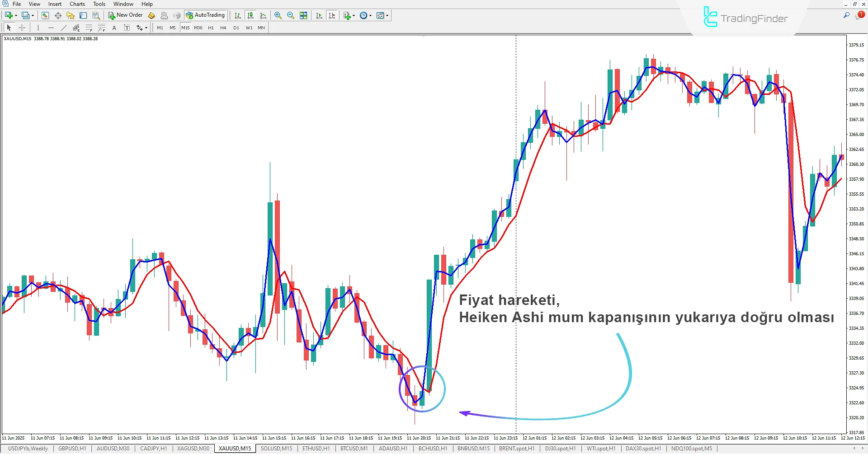Select the Fibonacci retracement drawing tool
The height and width of the screenshot is (454, 868).
89,28
